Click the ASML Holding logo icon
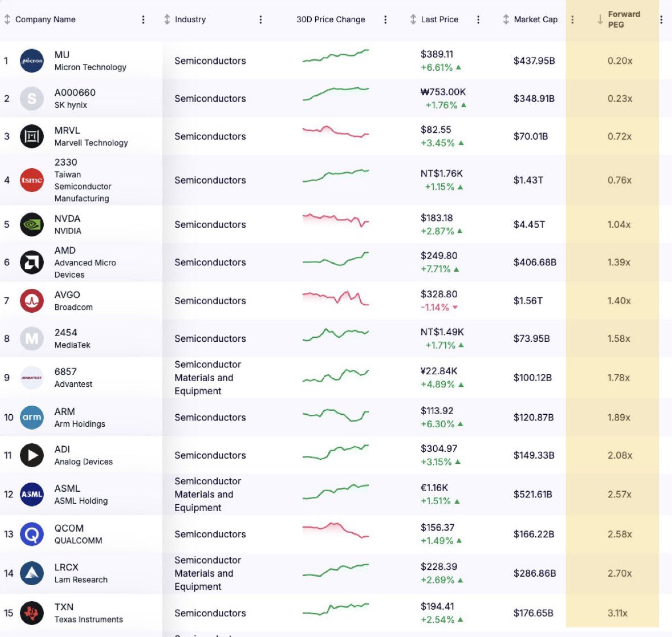Viewport: 672px width, 637px height. tap(32, 494)
